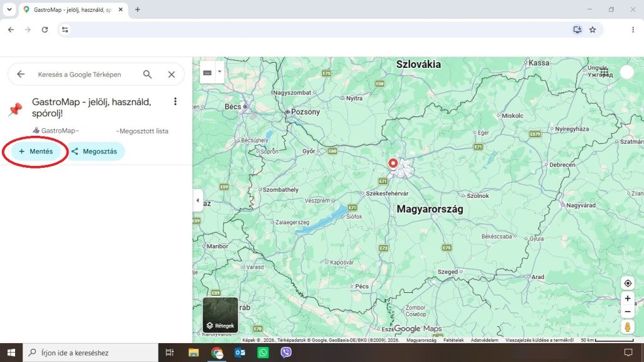The height and width of the screenshot is (362, 644).
Task: Open the three-dot menu of GastroMap list
Action: (175, 101)
